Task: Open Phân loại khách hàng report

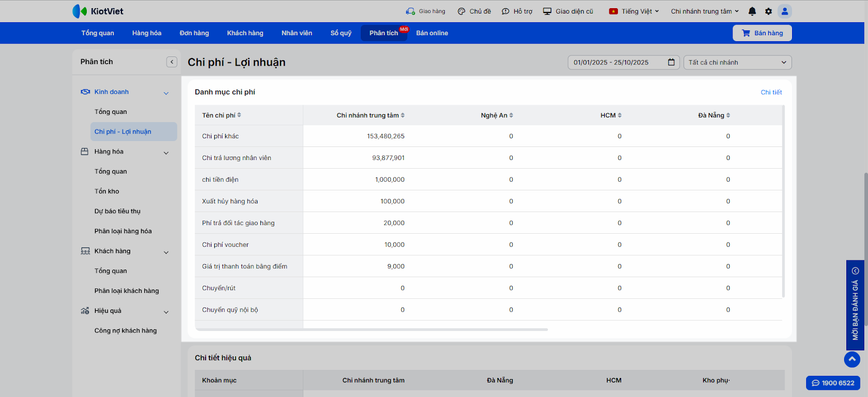Action: click(127, 291)
